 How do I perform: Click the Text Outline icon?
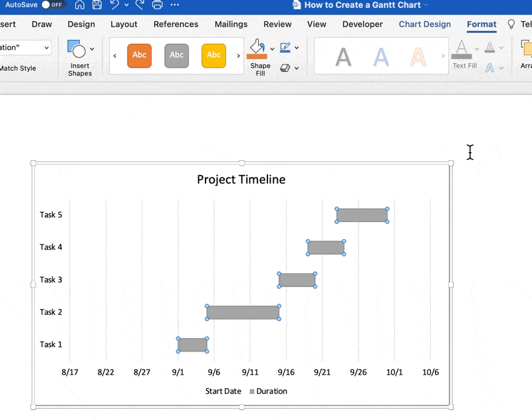(x=489, y=47)
